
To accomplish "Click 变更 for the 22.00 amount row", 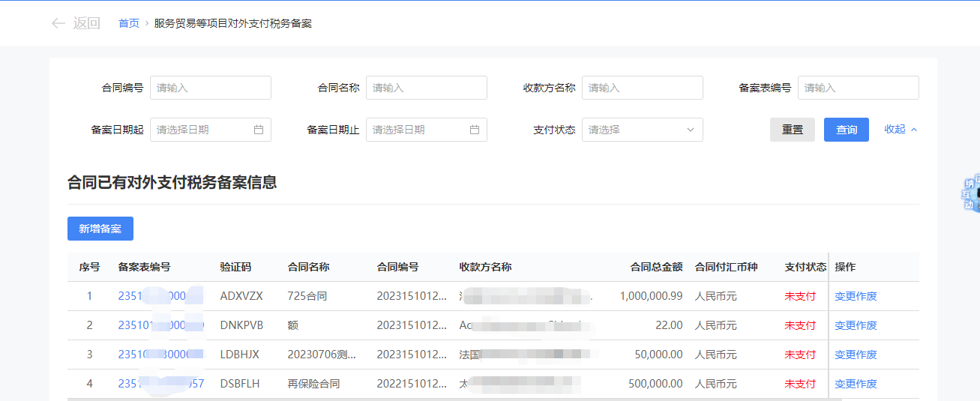I will (x=845, y=325).
